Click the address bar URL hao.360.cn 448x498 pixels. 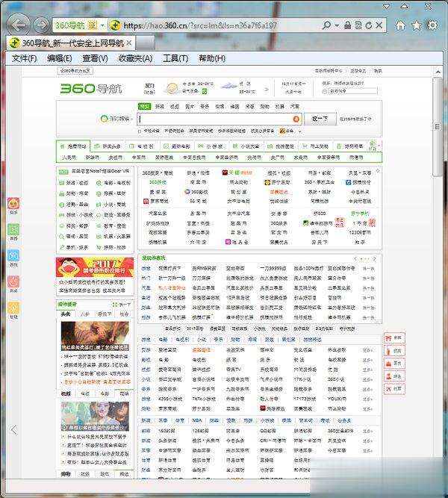[x=200, y=25]
